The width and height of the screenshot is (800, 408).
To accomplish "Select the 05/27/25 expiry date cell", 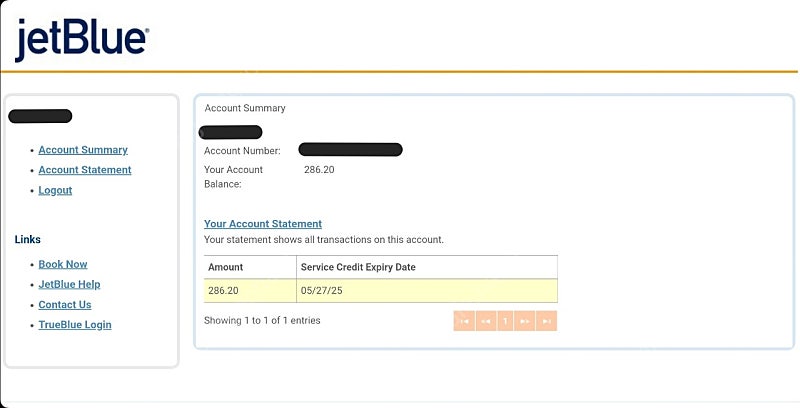I will (427, 291).
